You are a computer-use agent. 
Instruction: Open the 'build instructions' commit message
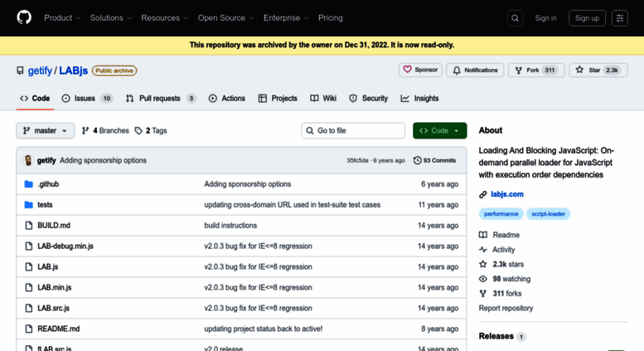pos(230,225)
